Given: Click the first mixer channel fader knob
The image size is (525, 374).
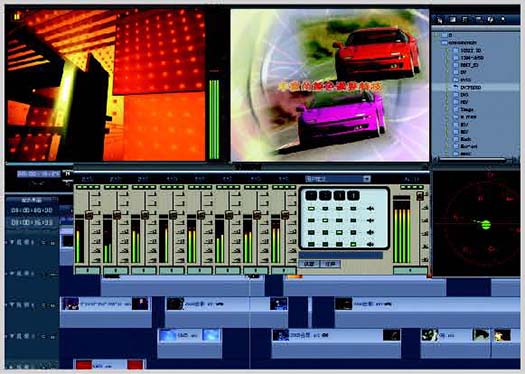Looking at the screenshot, I should pos(89,215).
